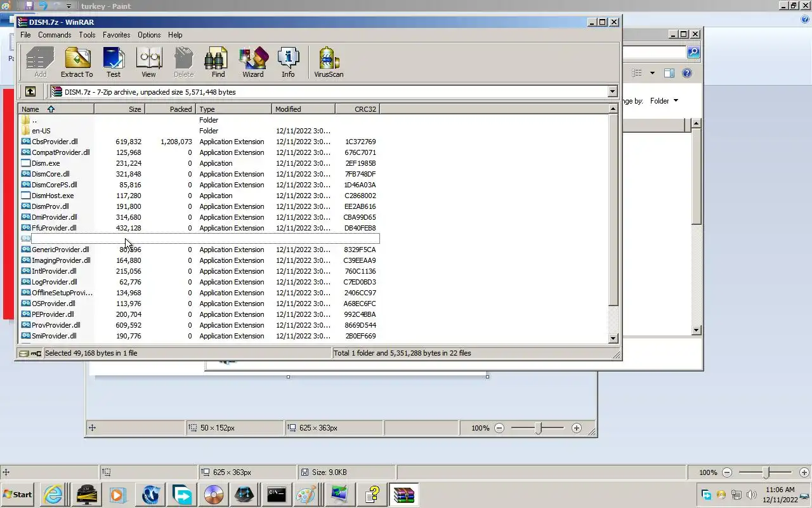Click WinRAR file list scroll down arrow

pyautogui.click(x=613, y=338)
